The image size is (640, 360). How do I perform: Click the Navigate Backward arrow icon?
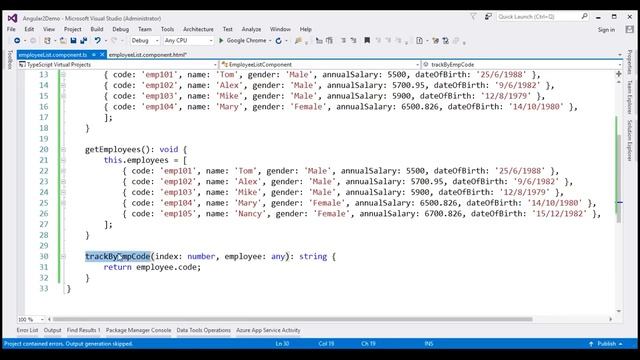17,40
